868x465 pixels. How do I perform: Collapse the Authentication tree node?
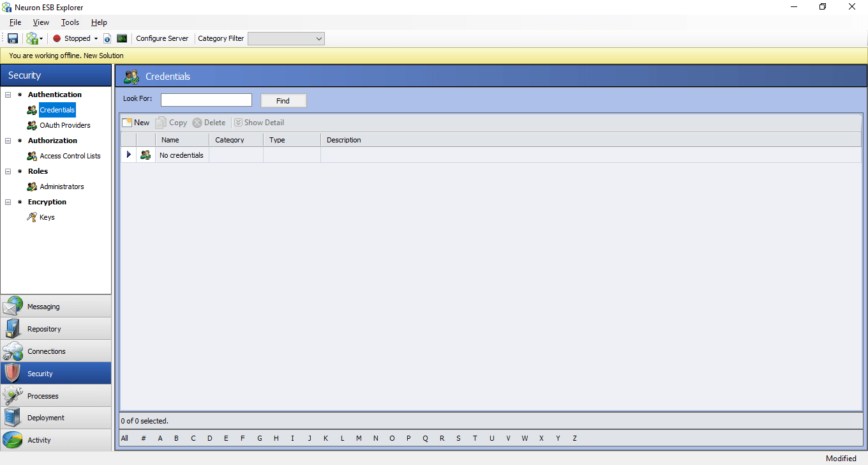(8, 95)
